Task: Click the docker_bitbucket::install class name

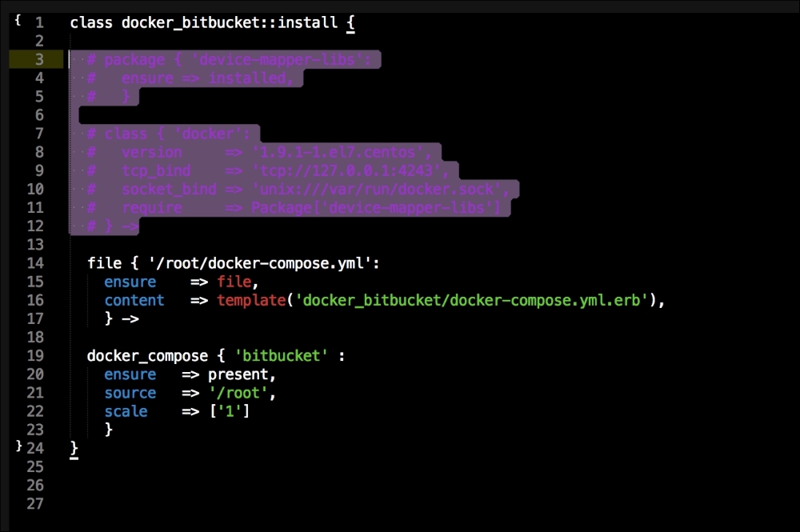Action: (229, 23)
